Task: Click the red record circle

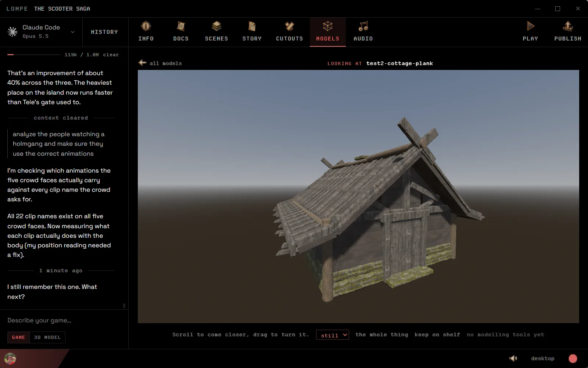Action: pos(573,358)
